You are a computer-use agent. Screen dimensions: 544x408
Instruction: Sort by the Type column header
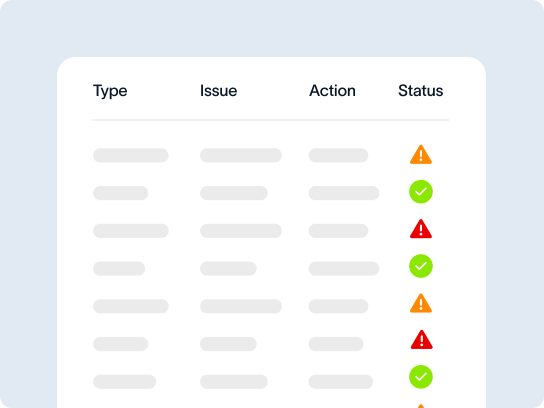pos(110,91)
